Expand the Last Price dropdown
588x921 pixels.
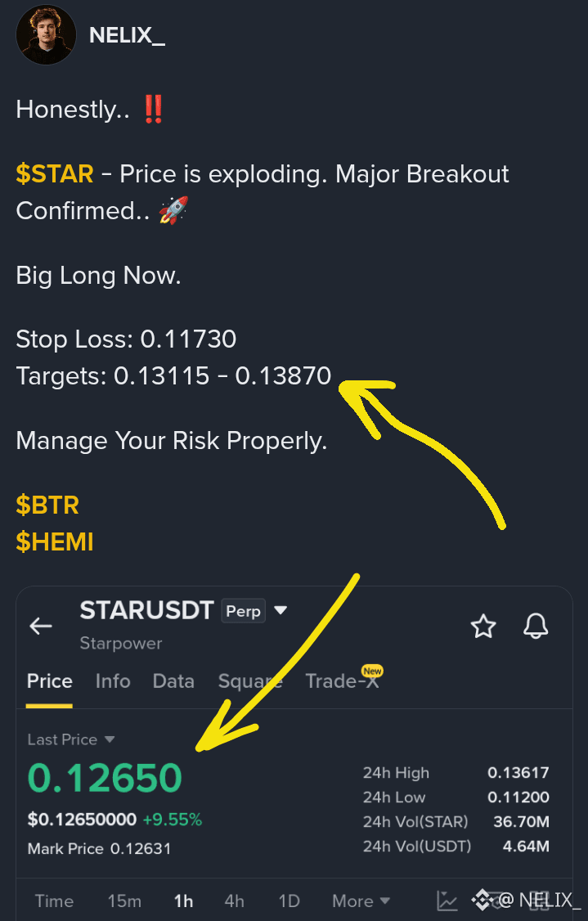71,739
